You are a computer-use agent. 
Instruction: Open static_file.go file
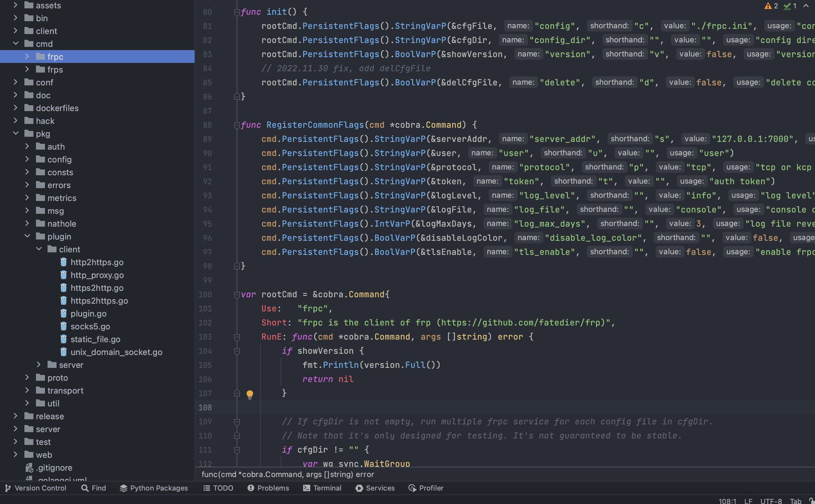pos(95,339)
